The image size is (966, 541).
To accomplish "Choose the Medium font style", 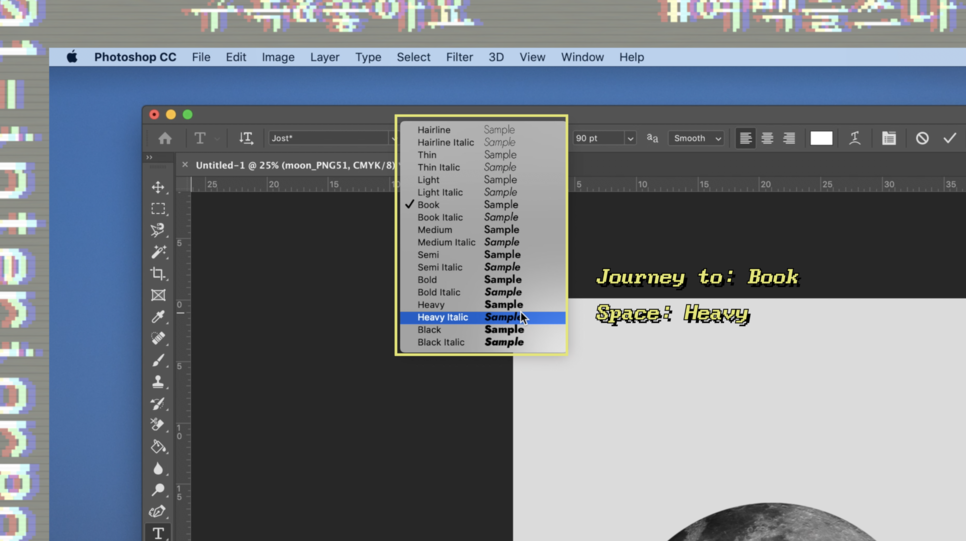I will [482, 230].
